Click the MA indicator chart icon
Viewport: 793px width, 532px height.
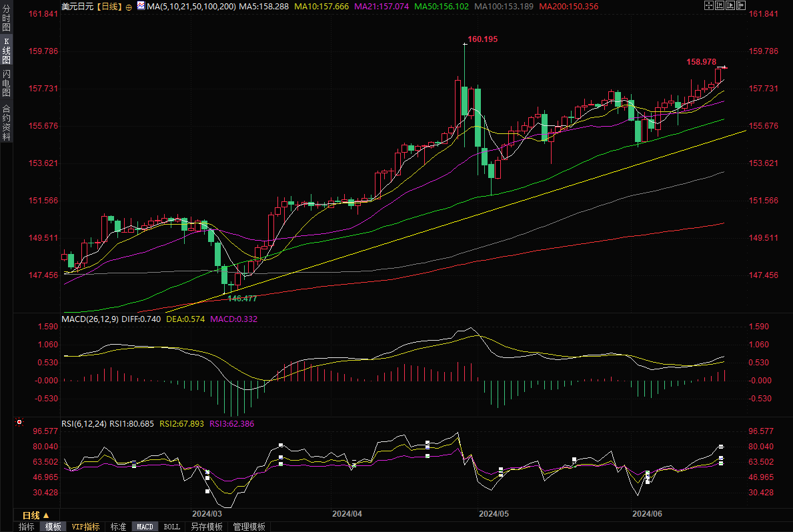(x=140, y=5)
